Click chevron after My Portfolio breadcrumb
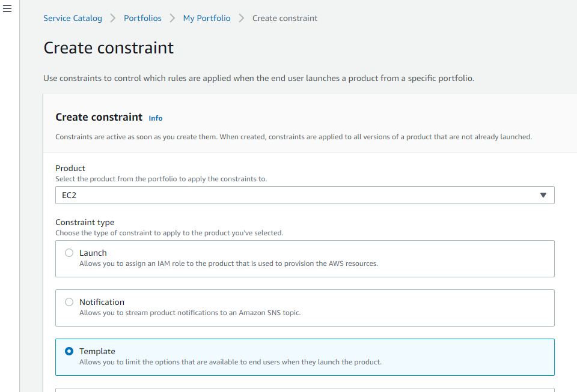The width and height of the screenshot is (577, 392). tap(242, 18)
